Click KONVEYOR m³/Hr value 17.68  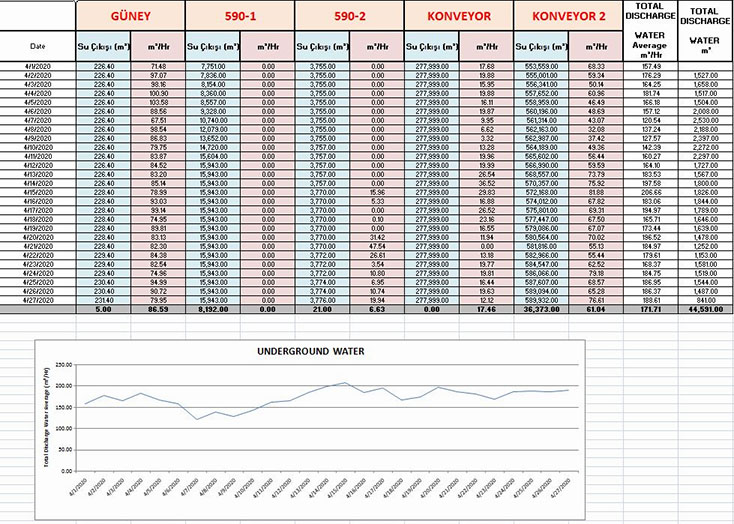click(x=486, y=66)
